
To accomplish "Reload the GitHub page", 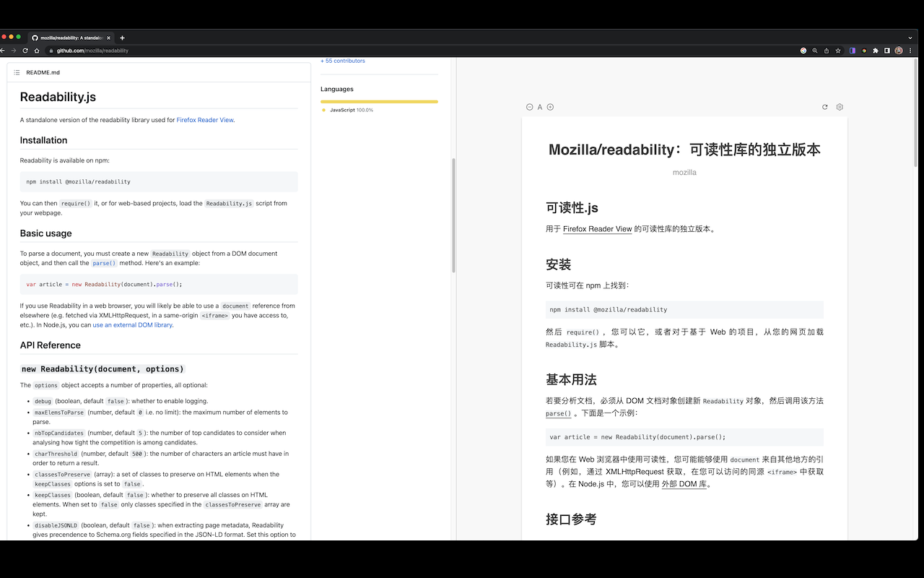I will click(x=25, y=51).
